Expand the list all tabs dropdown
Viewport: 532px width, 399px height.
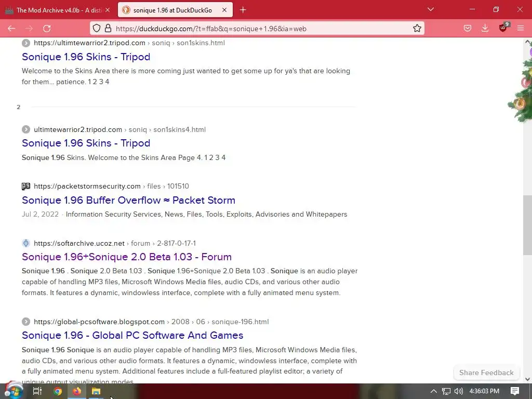431,9
